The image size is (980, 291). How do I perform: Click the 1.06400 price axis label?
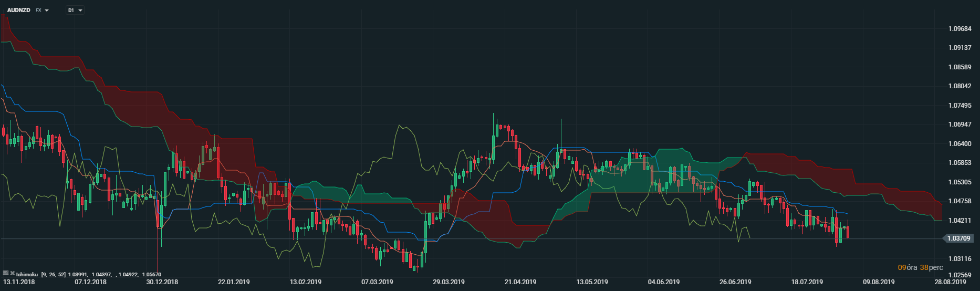tap(960, 144)
